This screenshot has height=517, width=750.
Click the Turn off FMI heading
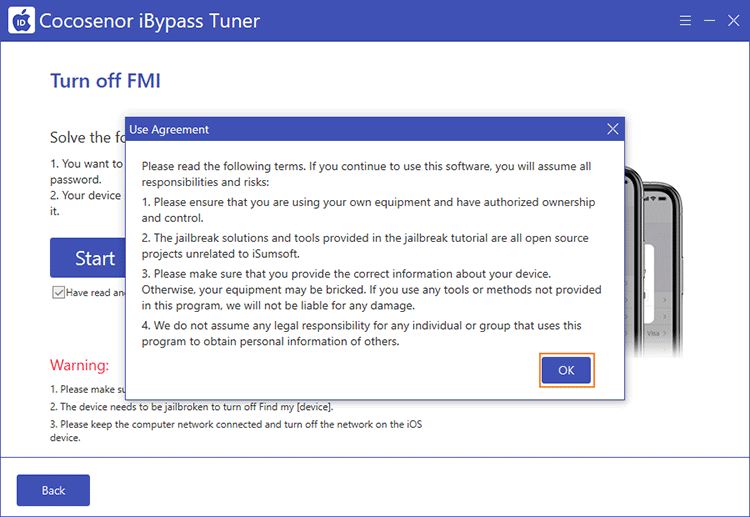point(105,81)
